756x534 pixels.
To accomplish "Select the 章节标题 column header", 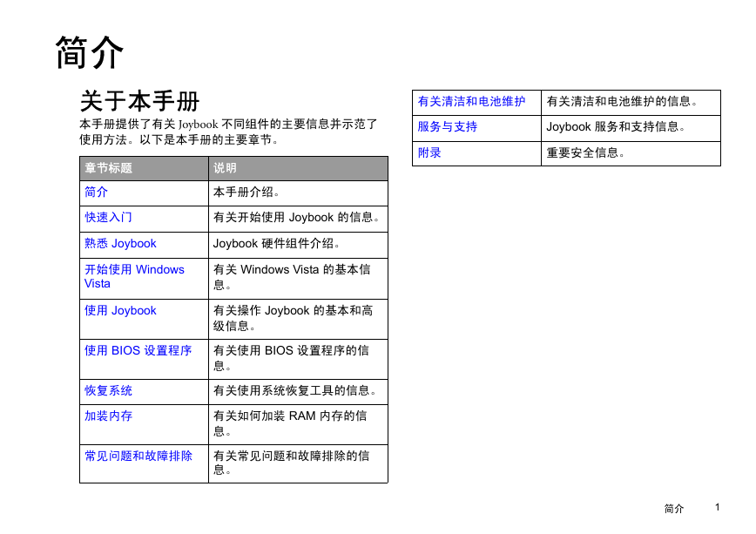I will coord(108,168).
